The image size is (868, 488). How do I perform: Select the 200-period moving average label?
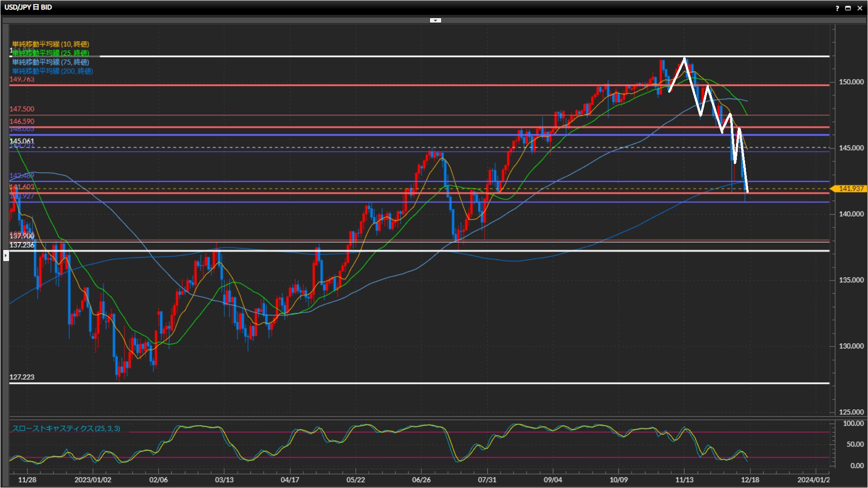52,71
